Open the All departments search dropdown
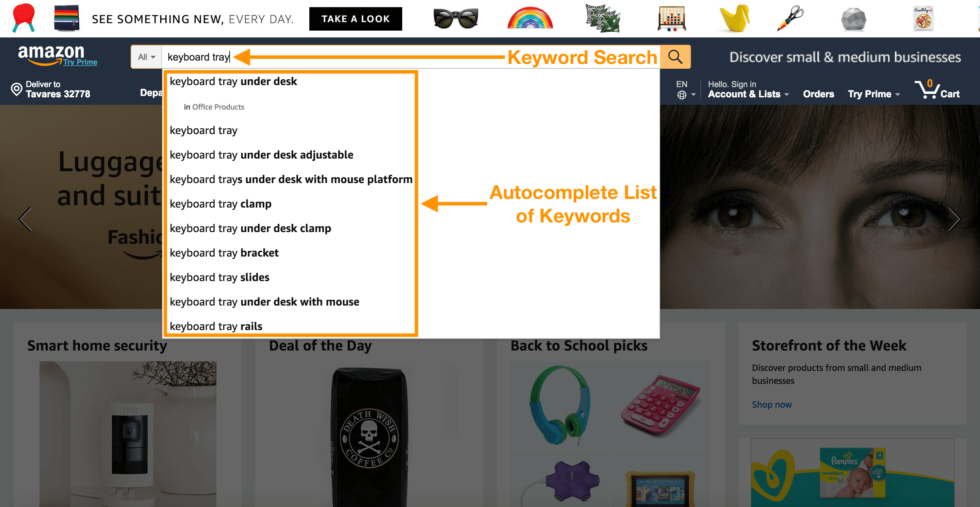The width and height of the screenshot is (980, 507). [146, 57]
